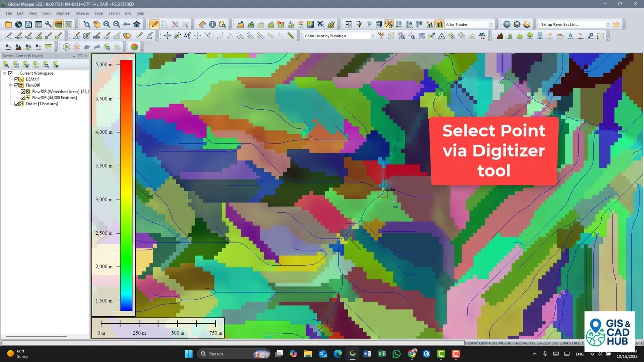Open the Atlas Shader dropdown
This screenshot has height=362, width=644.
point(491,24)
